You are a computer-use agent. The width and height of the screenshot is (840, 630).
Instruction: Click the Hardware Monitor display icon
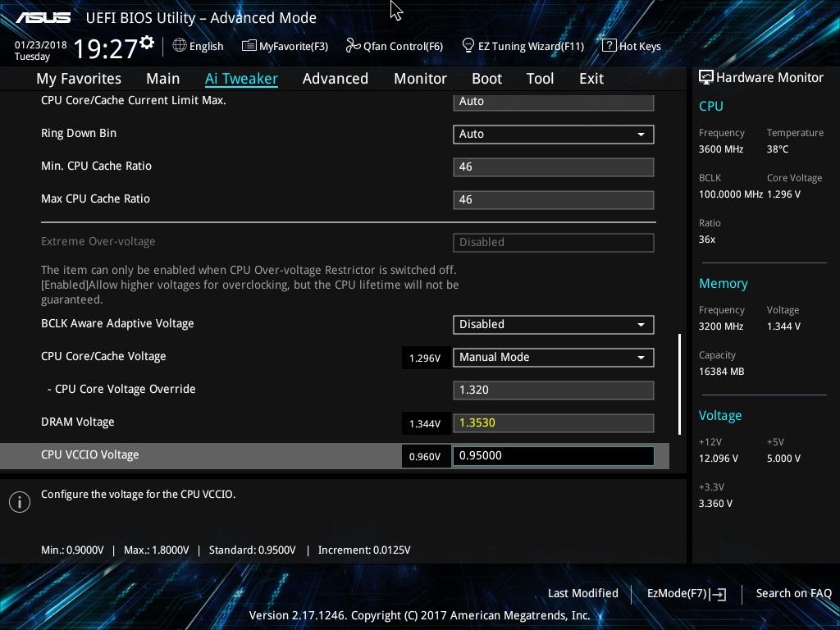click(706, 78)
